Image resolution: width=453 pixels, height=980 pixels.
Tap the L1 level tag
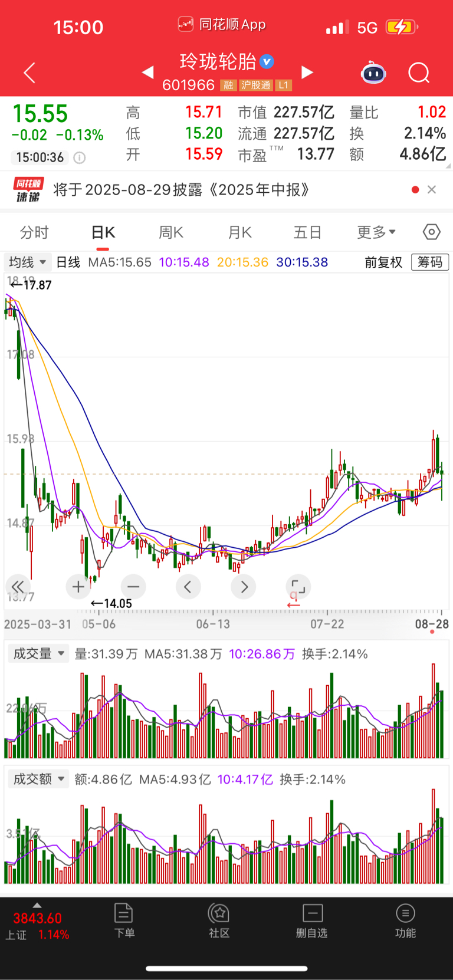[284, 85]
